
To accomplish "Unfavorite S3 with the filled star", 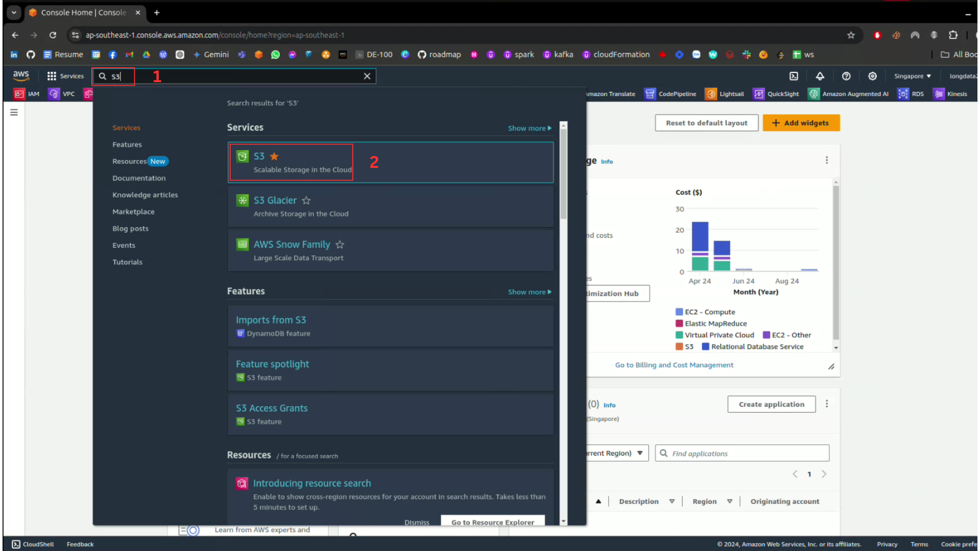I will click(274, 156).
